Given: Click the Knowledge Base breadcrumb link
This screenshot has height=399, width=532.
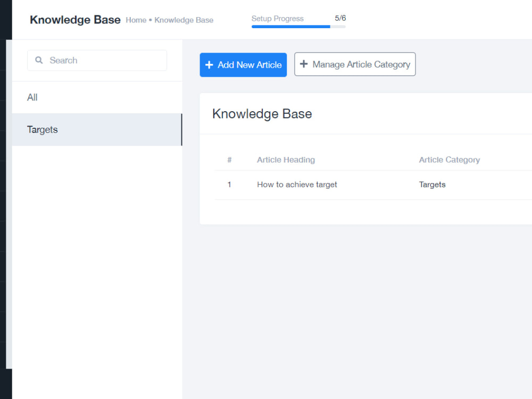Looking at the screenshot, I should (184, 20).
